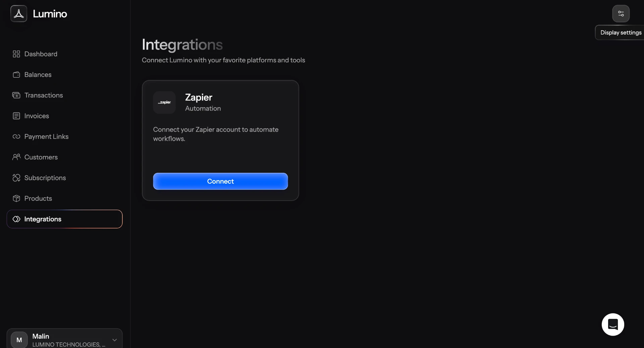644x348 pixels.
Task: Connect the Zapier integration
Action: (220, 181)
